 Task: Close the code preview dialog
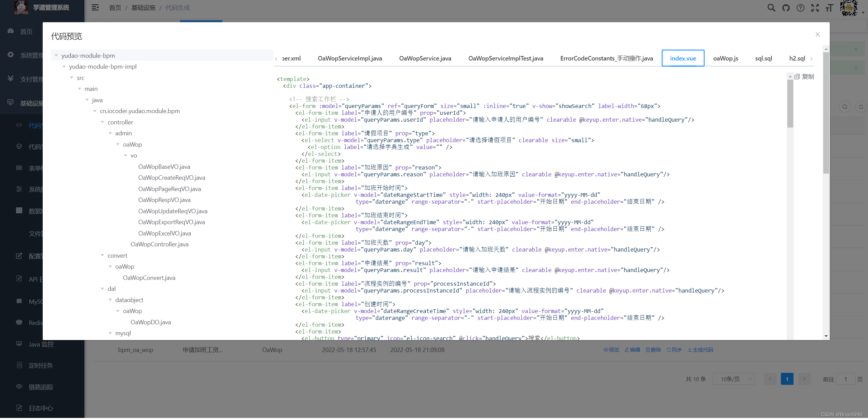click(818, 35)
